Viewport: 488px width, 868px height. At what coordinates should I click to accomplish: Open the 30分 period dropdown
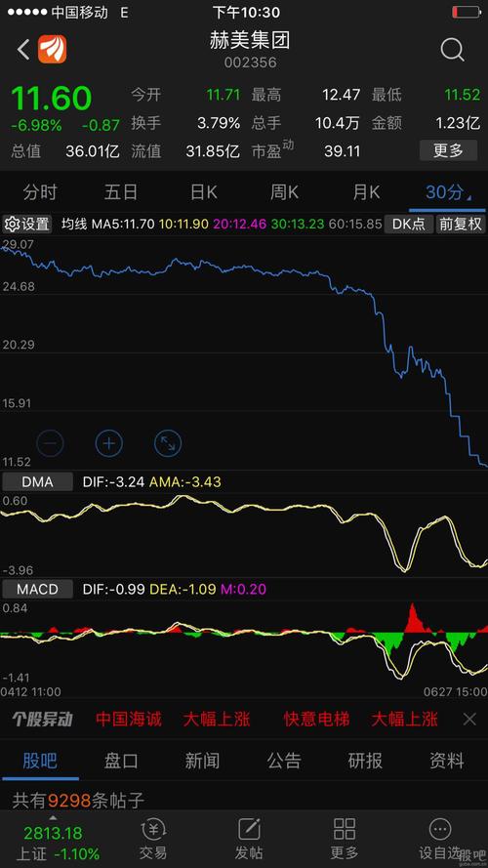coord(448,192)
